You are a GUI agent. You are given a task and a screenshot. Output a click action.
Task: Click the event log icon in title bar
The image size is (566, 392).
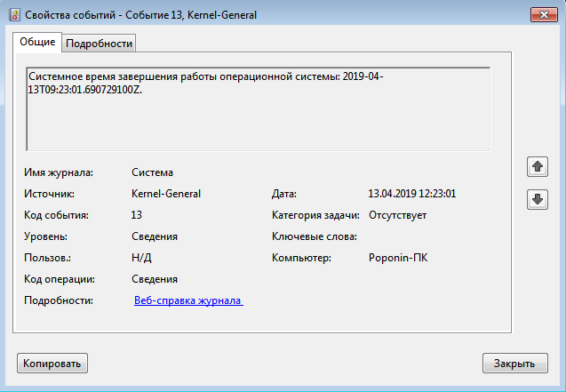pos(14,15)
